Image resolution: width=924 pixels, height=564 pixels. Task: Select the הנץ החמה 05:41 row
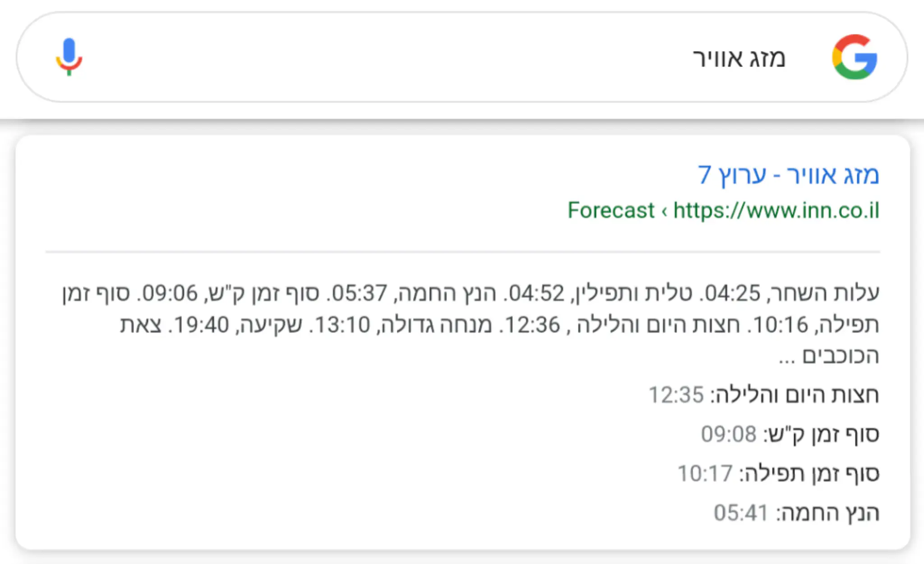(x=796, y=513)
